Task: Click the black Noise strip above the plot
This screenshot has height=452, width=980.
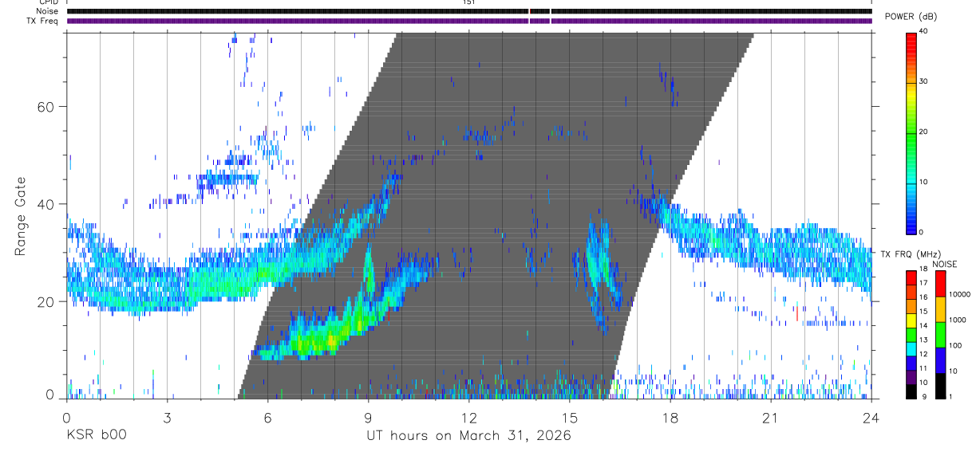Action: 469,11
